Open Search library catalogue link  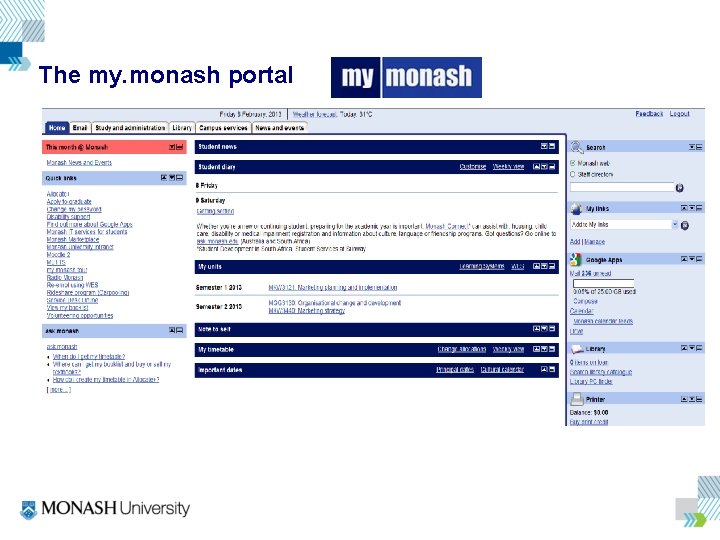click(601, 372)
